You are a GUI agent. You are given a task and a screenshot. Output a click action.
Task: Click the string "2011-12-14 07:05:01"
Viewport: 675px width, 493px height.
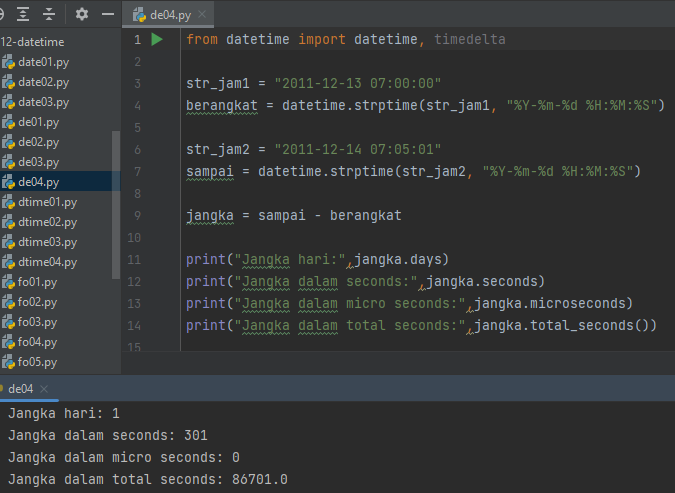(x=358, y=150)
